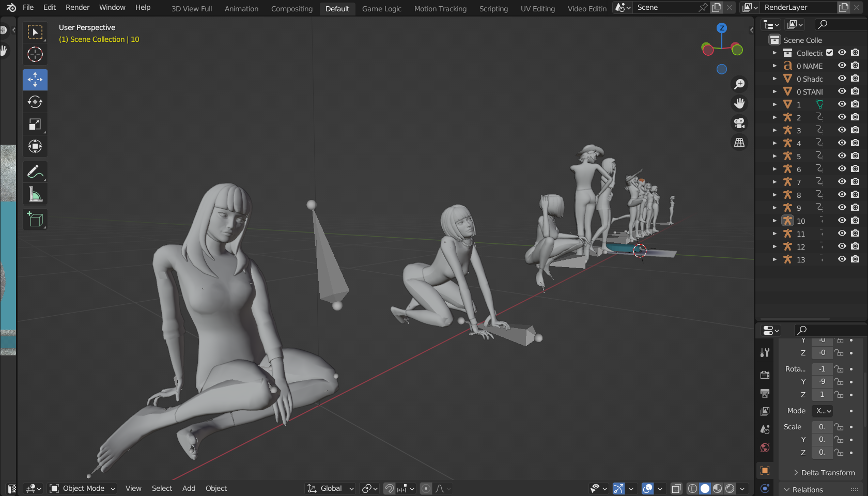Screen dimensions: 868x496
Task: Open rotation Mode dropdown
Action: point(822,411)
